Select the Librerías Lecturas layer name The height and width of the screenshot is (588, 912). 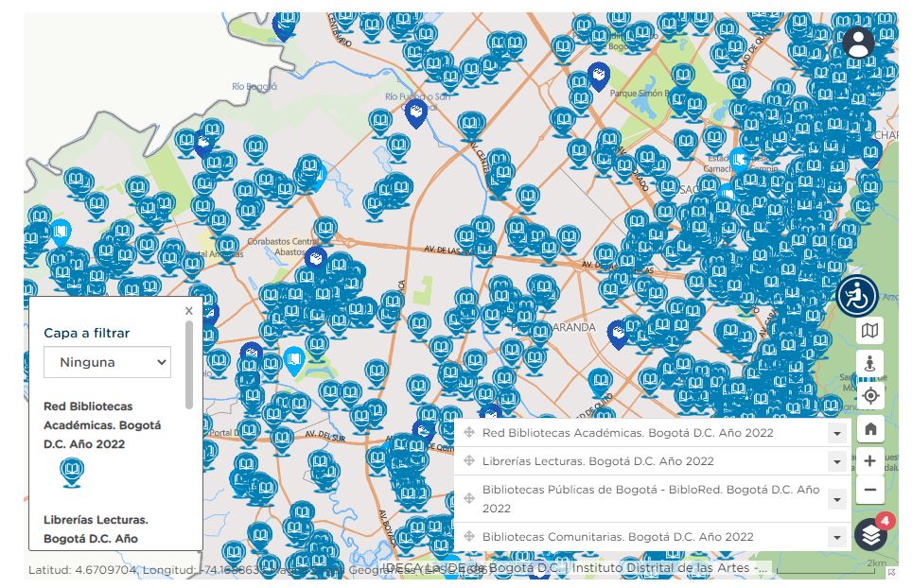(598, 461)
